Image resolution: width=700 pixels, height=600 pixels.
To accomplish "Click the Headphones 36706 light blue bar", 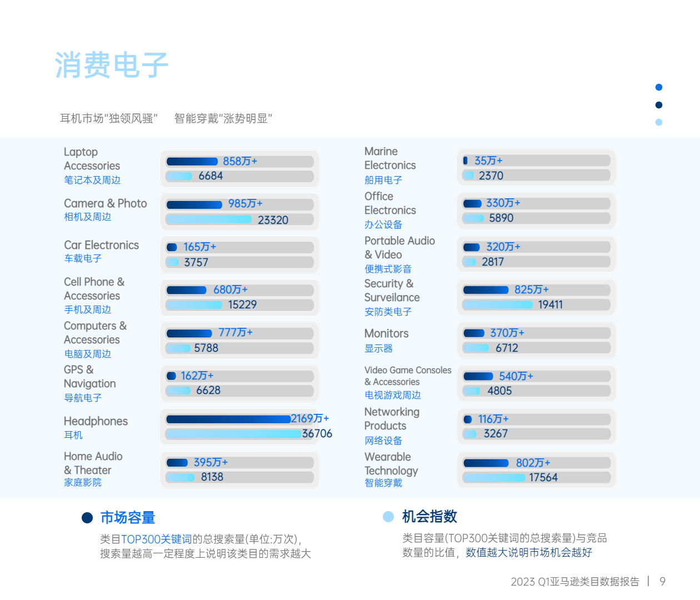I will coord(233,433).
